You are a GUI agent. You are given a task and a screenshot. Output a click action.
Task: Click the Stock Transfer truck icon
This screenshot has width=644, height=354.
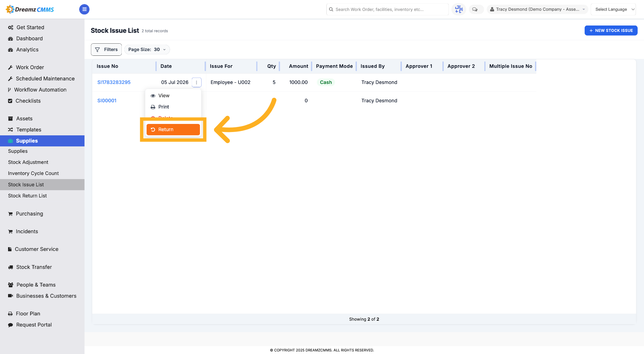coord(10,267)
